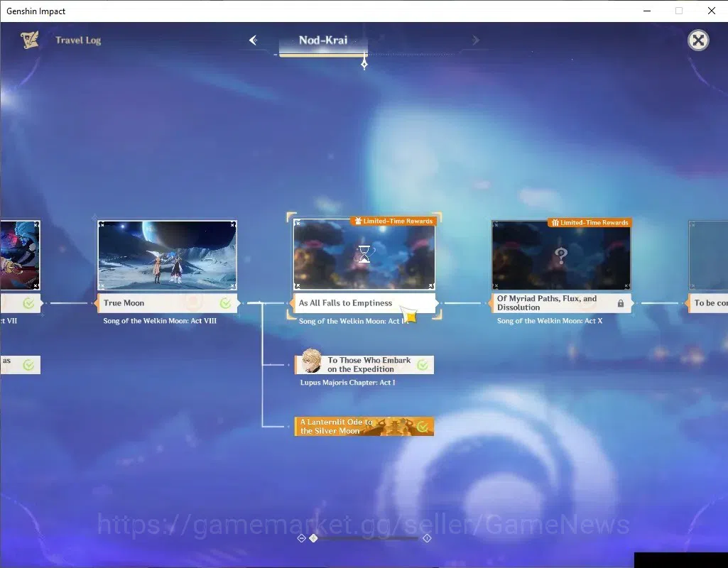The height and width of the screenshot is (568, 728).
Task: Click the Travel Log heading text
Action: (x=78, y=40)
